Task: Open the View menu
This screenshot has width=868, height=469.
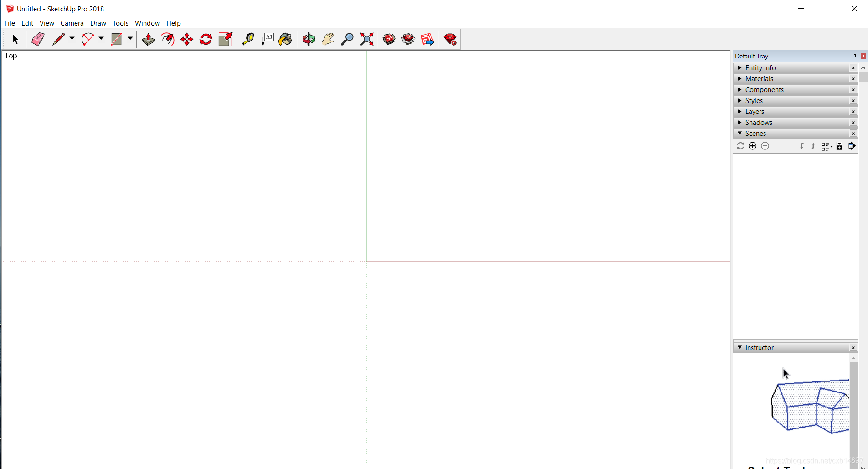Action: (46, 23)
